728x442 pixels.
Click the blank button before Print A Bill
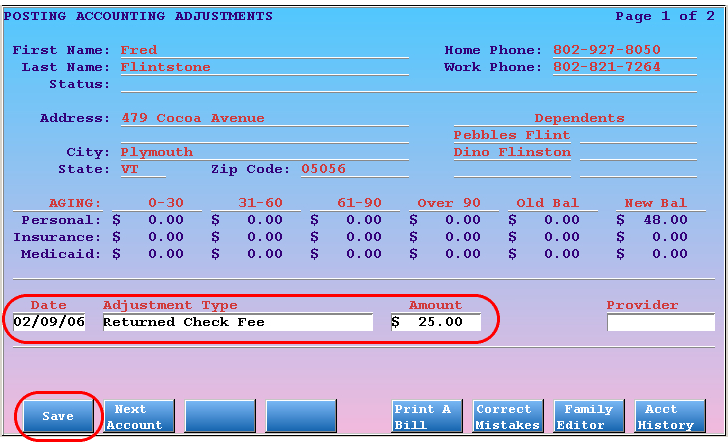[301, 416]
